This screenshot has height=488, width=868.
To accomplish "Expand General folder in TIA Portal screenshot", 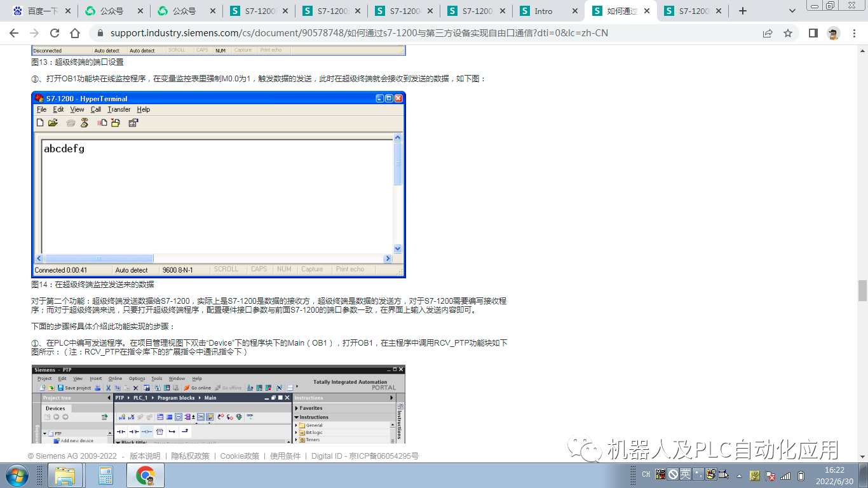I will (x=297, y=425).
